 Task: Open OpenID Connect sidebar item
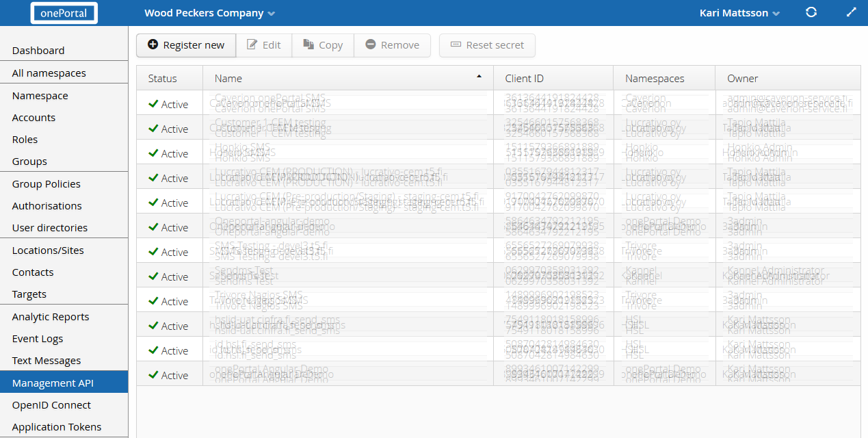pos(51,405)
